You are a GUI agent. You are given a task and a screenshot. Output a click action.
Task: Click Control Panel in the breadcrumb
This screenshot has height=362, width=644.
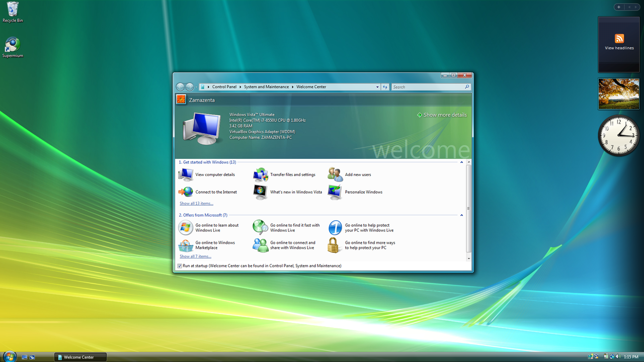[x=224, y=87]
